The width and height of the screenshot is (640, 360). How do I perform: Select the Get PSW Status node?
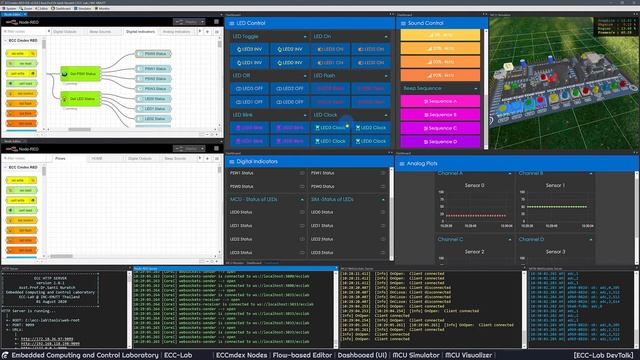click(80, 74)
